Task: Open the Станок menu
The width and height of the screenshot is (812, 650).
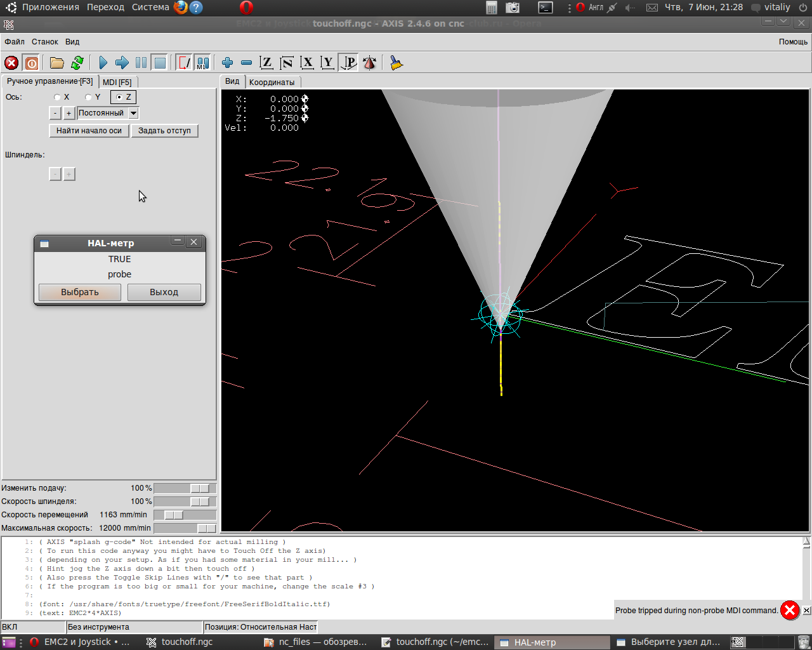Action: (x=45, y=42)
